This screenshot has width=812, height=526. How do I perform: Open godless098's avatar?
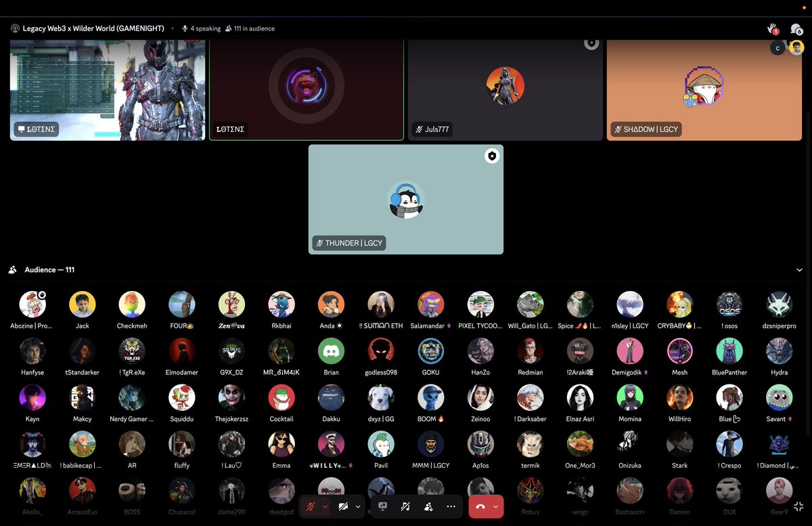point(381,351)
